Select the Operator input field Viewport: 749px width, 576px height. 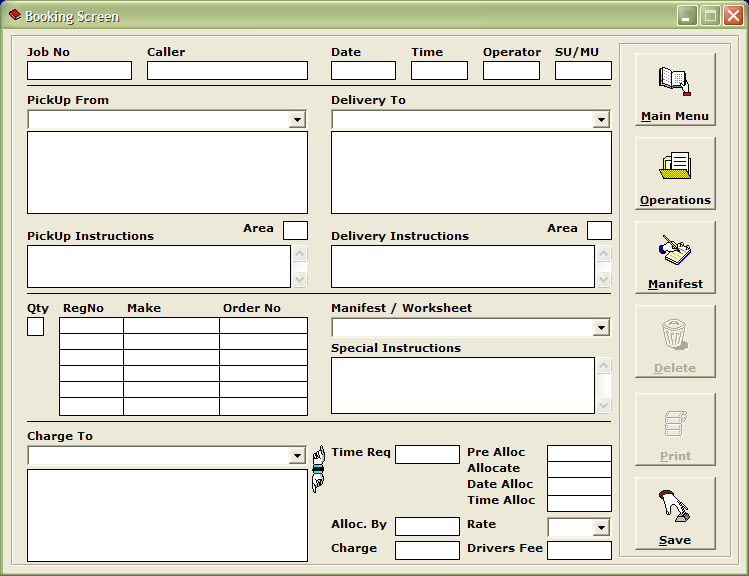(x=512, y=70)
